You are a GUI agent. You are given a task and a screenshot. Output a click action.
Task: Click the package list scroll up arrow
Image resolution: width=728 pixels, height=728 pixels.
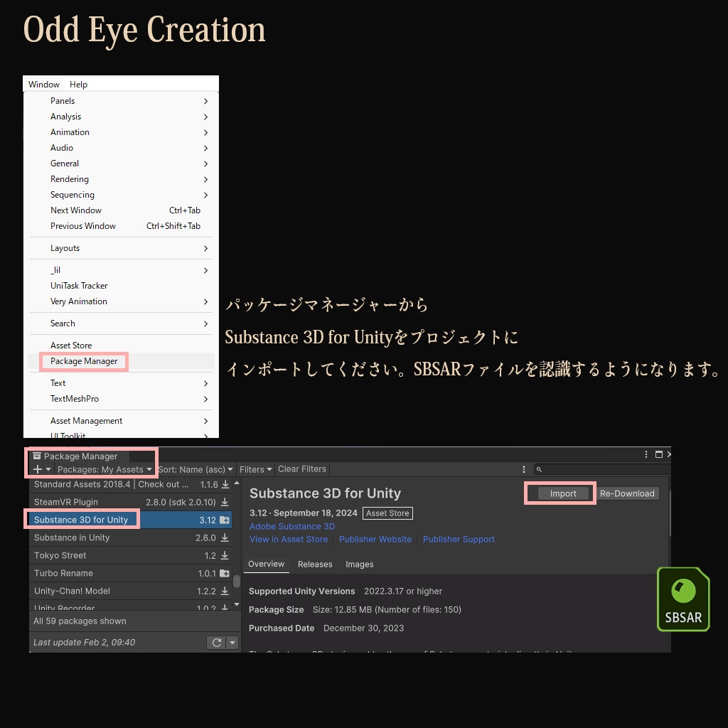237,483
